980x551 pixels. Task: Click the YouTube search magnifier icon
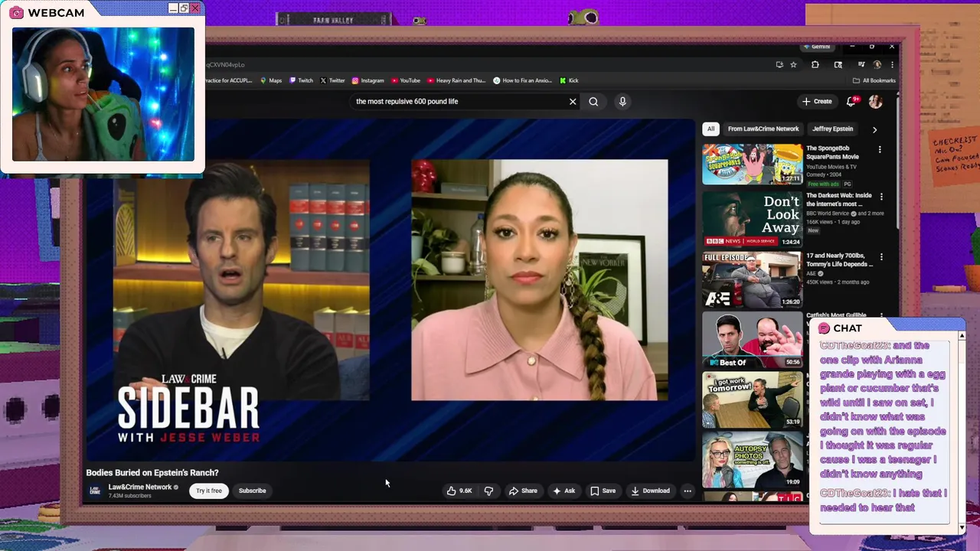593,101
